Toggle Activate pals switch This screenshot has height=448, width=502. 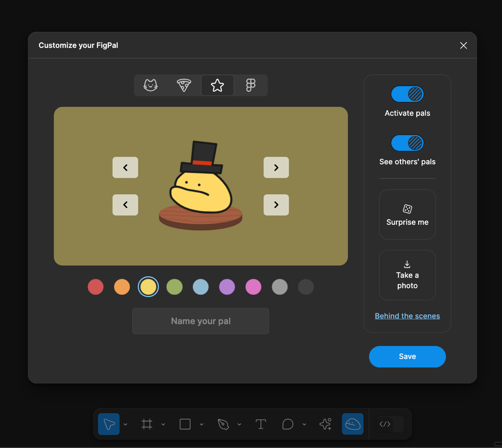click(407, 94)
